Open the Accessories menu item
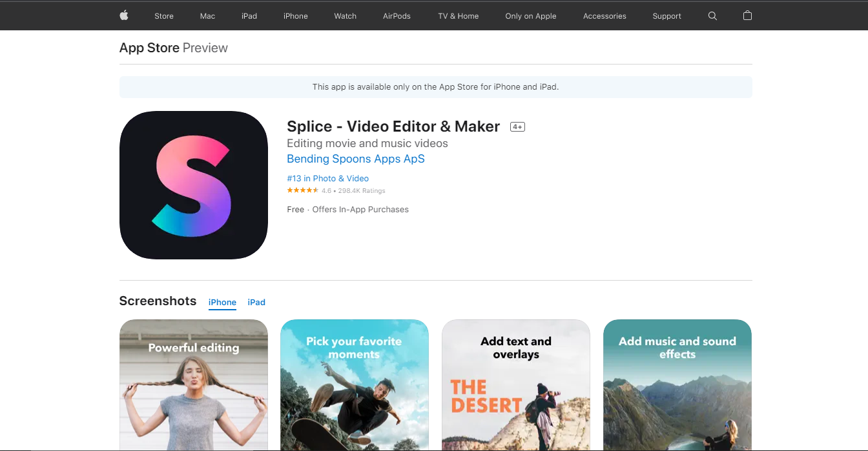The image size is (868, 451). pyautogui.click(x=604, y=16)
